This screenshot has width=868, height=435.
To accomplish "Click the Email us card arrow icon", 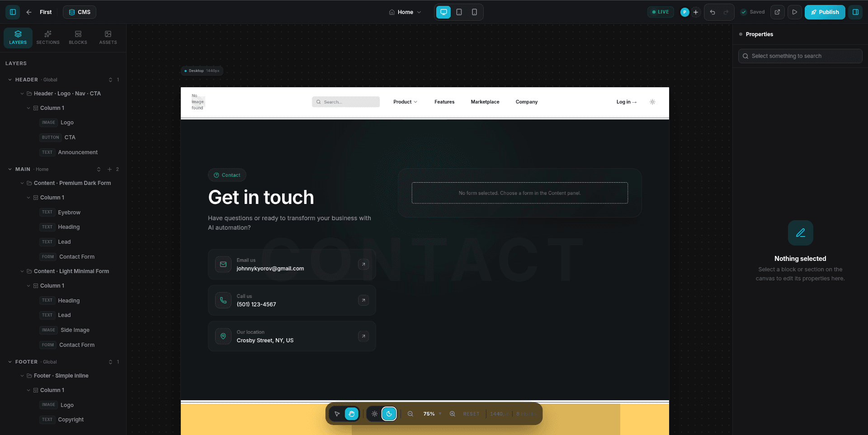I will pyautogui.click(x=363, y=264).
